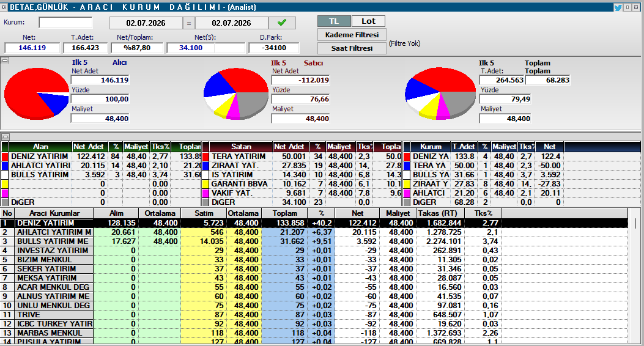Image resolution: width=644 pixels, height=346 pixels.
Task: Click the start date field 02.07.2026
Action: [x=146, y=23]
